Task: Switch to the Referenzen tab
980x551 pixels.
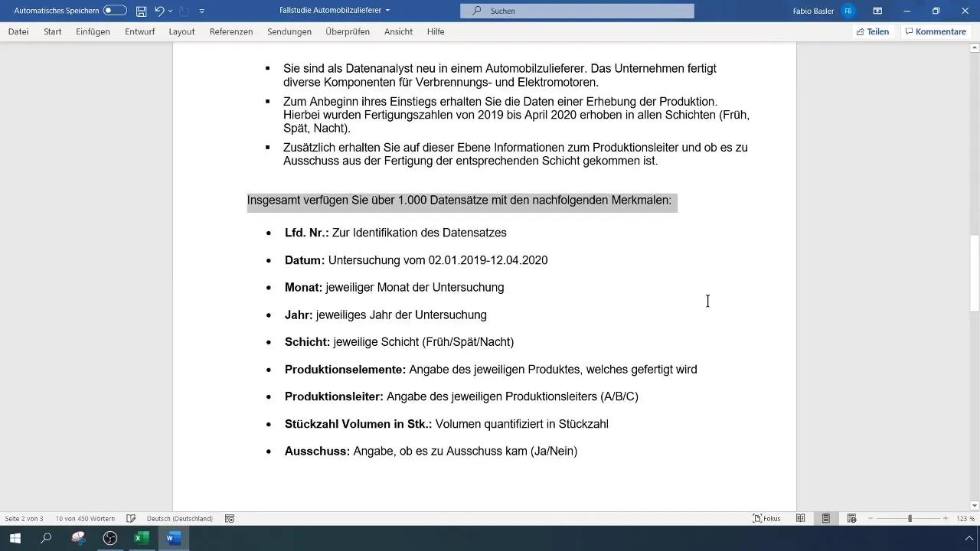Action: [x=231, y=31]
